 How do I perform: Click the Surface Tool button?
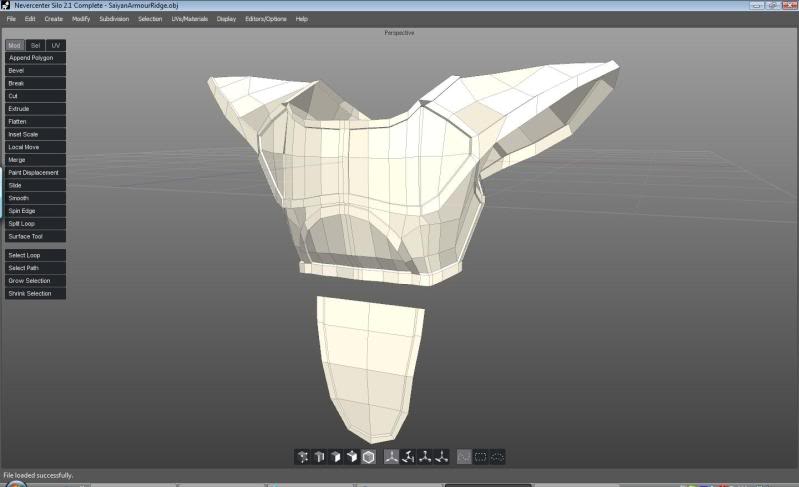click(35, 236)
